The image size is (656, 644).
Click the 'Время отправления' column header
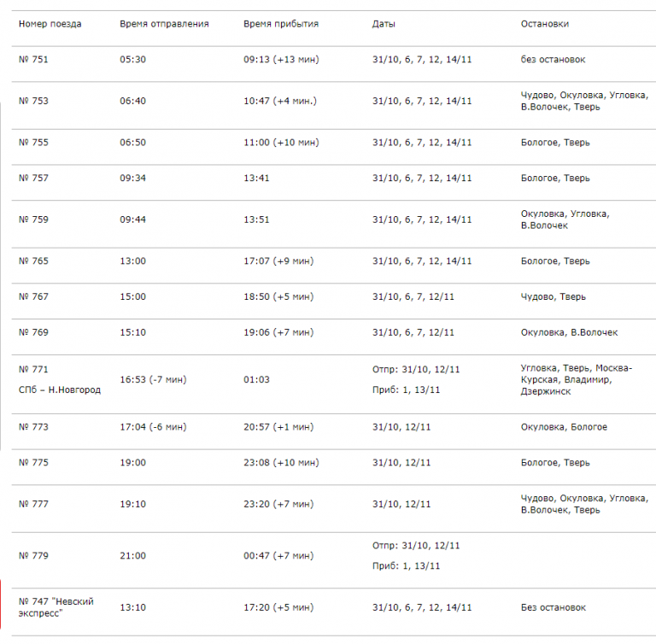[164, 24]
